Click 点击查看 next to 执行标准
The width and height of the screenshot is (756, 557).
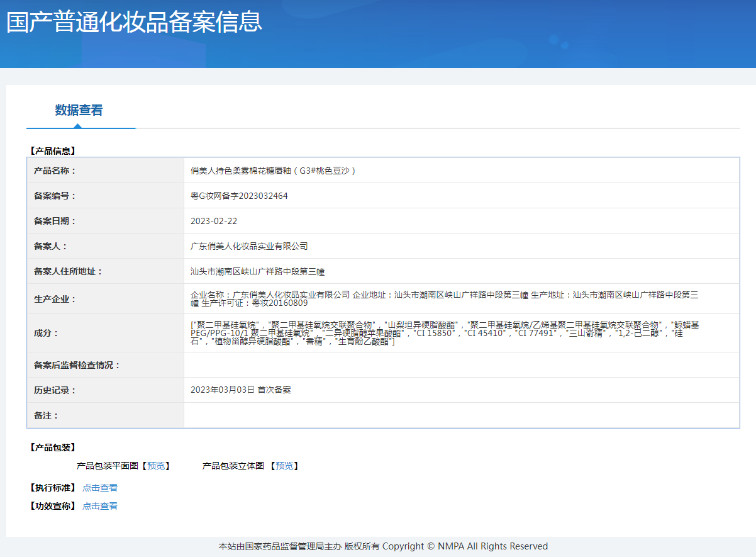100,488
